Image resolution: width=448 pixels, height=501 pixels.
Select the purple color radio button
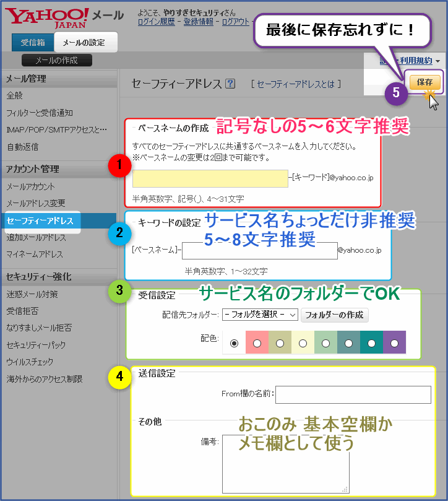pyautogui.click(x=394, y=343)
